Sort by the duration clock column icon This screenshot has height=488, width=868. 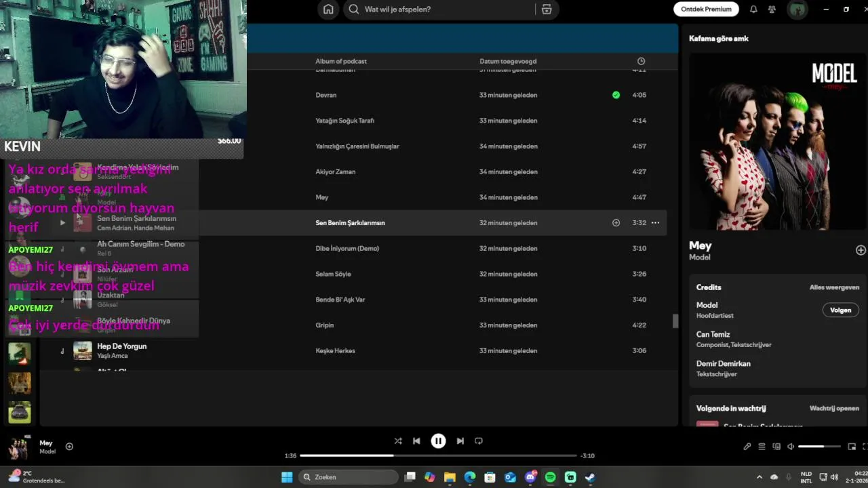pos(641,61)
